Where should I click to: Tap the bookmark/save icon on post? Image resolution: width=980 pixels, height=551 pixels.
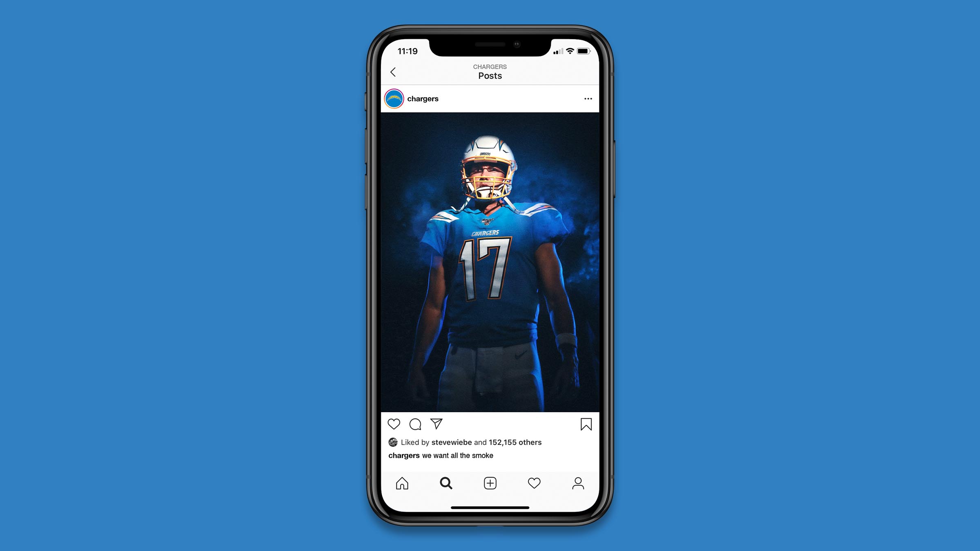click(x=585, y=424)
